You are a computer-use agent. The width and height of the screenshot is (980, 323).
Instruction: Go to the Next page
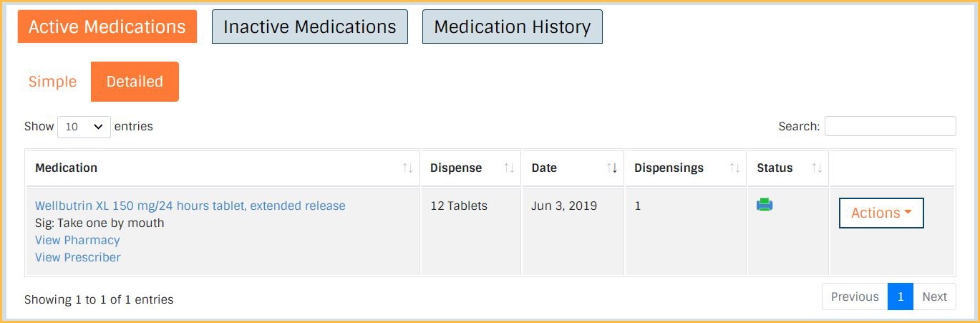[x=934, y=297]
